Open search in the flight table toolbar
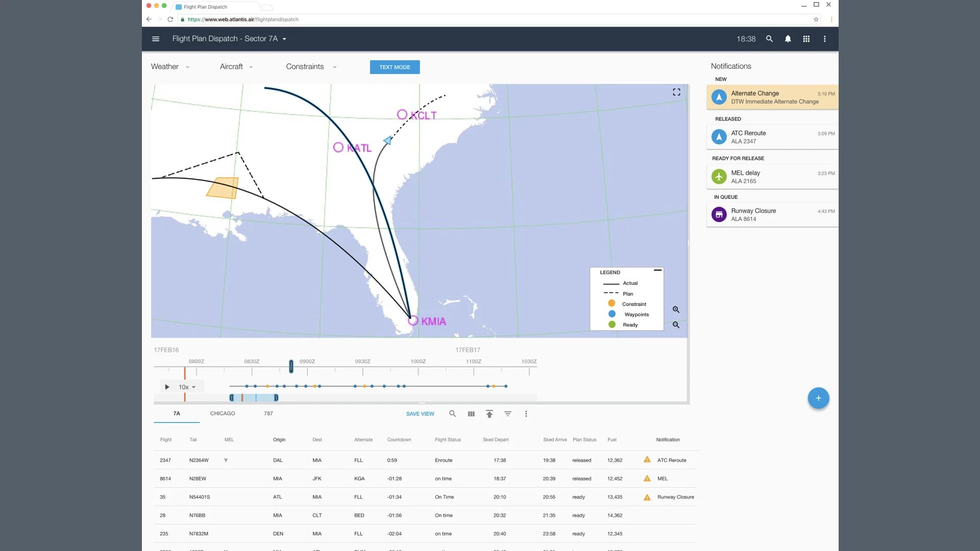980x551 pixels. [453, 414]
